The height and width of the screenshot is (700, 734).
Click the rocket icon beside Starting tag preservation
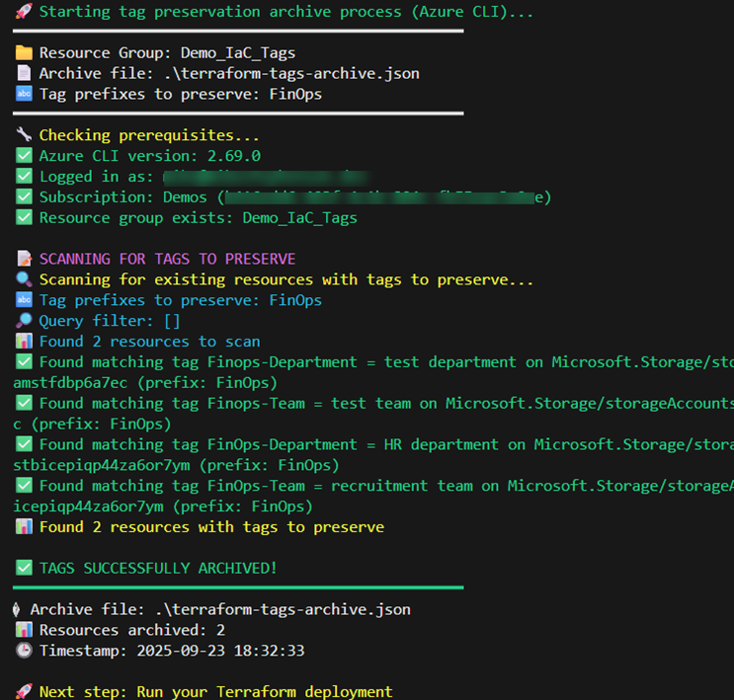tap(24, 12)
